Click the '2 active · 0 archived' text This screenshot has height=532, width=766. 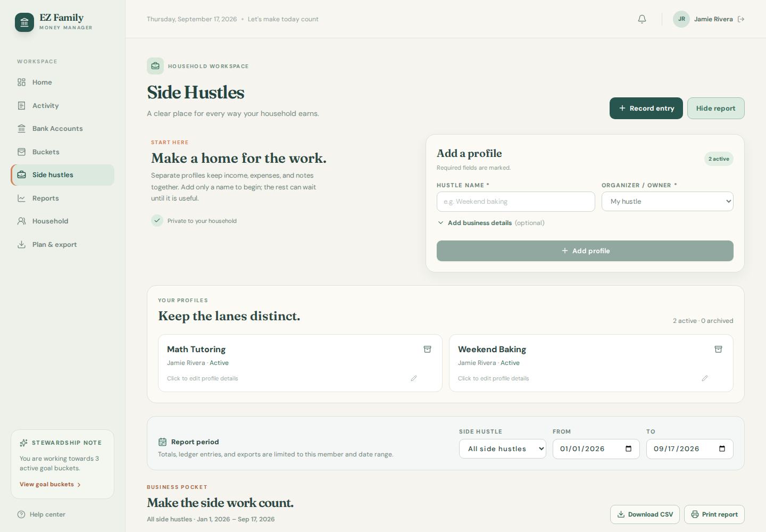[703, 321]
